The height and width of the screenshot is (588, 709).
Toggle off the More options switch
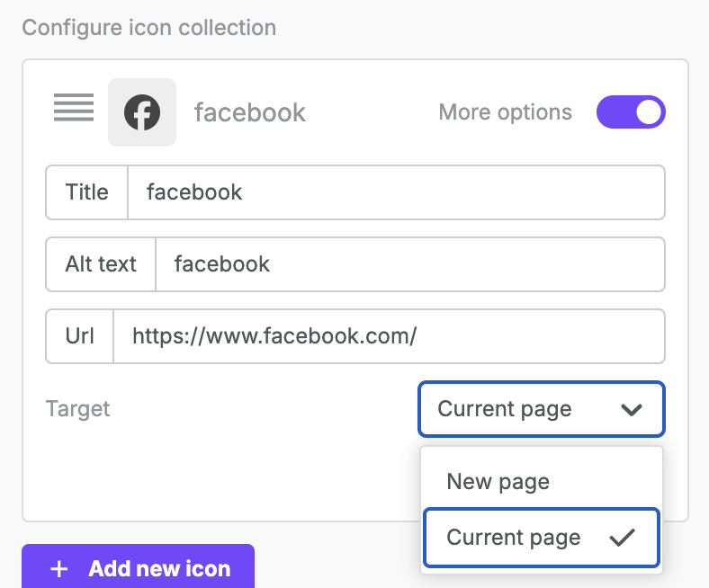(631, 112)
